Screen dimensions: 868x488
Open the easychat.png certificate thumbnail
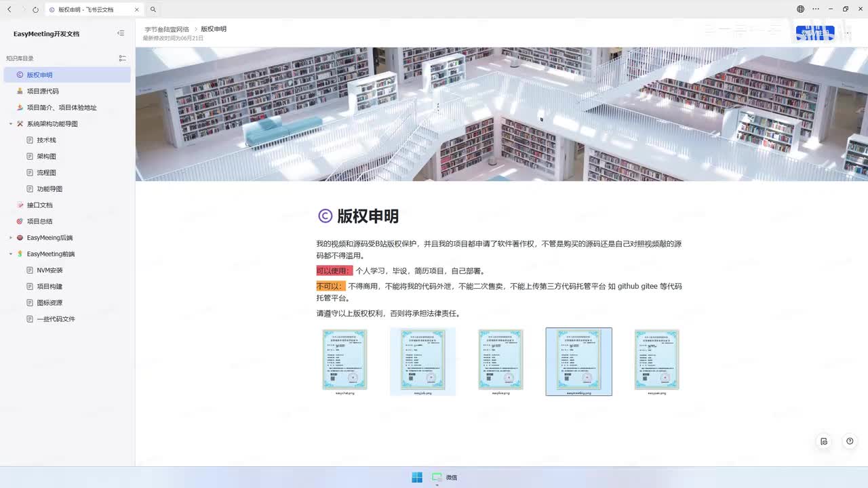pos(344,360)
